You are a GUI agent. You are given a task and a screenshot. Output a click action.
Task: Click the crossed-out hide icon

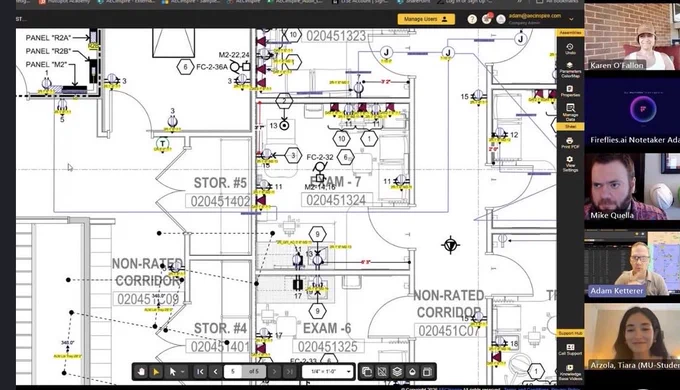[382, 372]
